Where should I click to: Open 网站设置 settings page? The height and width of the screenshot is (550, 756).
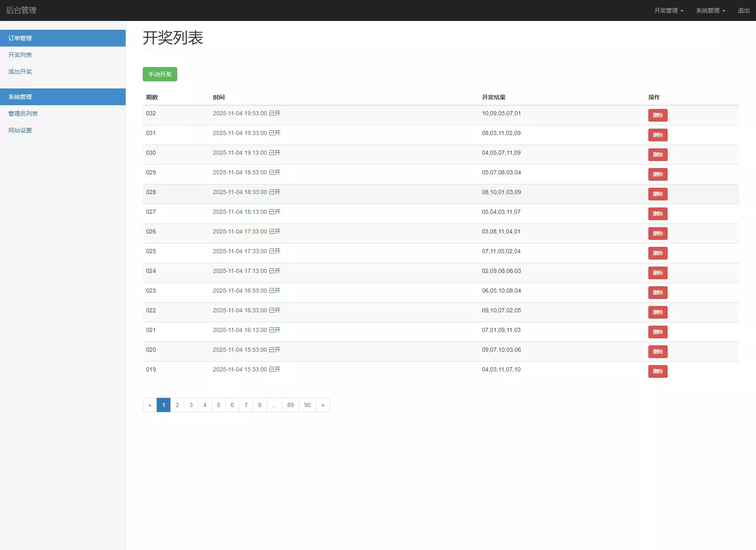point(20,130)
